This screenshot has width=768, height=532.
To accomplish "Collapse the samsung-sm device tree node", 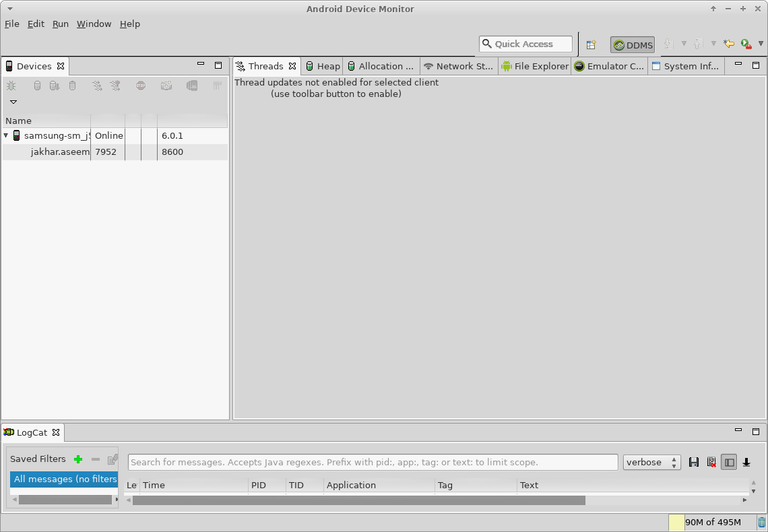I will tap(6, 135).
